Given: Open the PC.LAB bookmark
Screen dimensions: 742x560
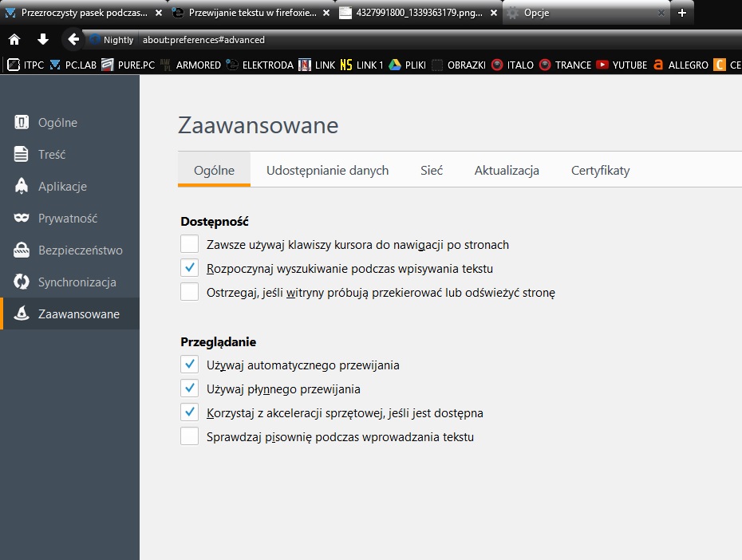Looking at the screenshot, I should click(x=73, y=65).
